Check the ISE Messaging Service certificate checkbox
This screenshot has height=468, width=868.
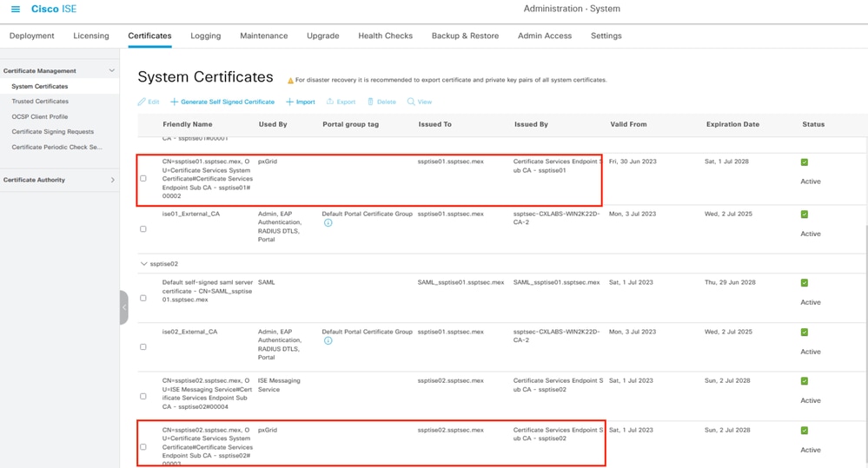click(143, 397)
